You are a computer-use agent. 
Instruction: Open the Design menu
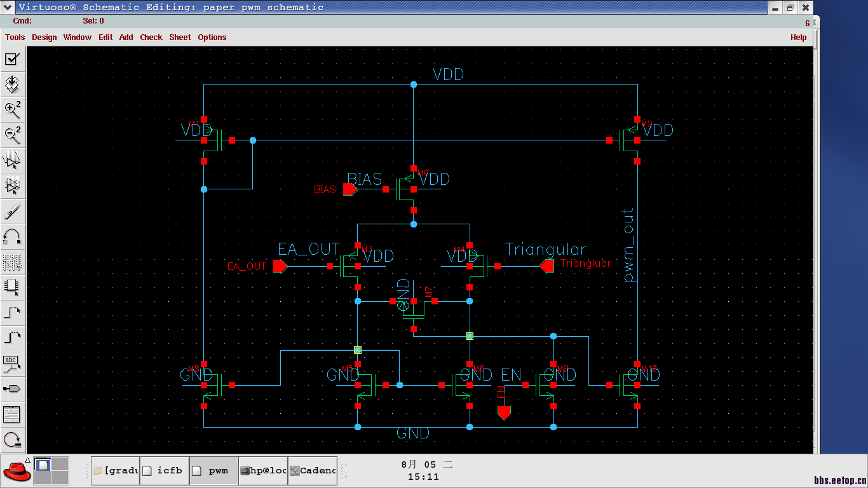pyautogui.click(x=44, y=37)
